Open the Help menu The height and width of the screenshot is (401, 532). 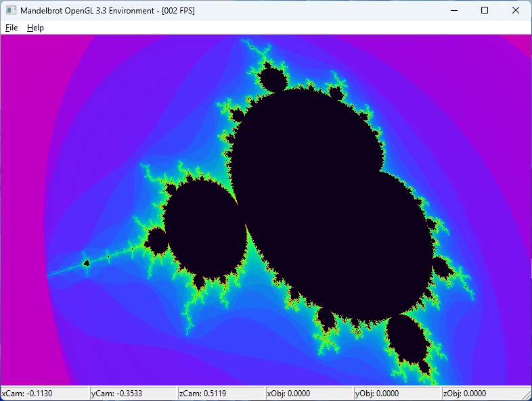tap(35, 28)
